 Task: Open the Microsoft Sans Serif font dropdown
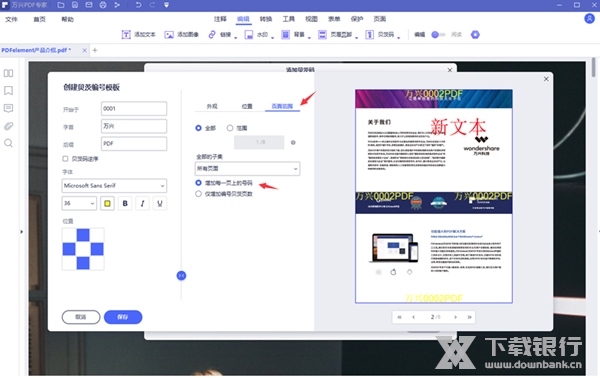coord(114,186)
